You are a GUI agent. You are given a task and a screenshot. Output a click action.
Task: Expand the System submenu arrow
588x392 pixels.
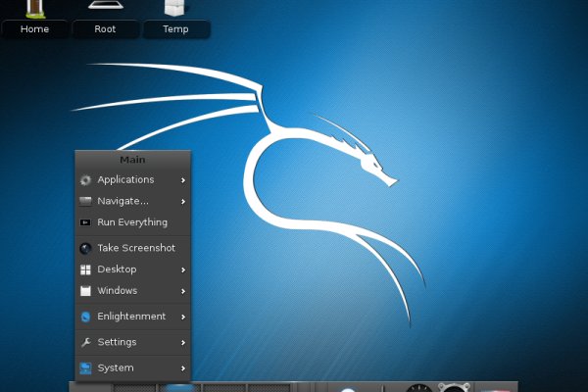click(x=183, y=368)
